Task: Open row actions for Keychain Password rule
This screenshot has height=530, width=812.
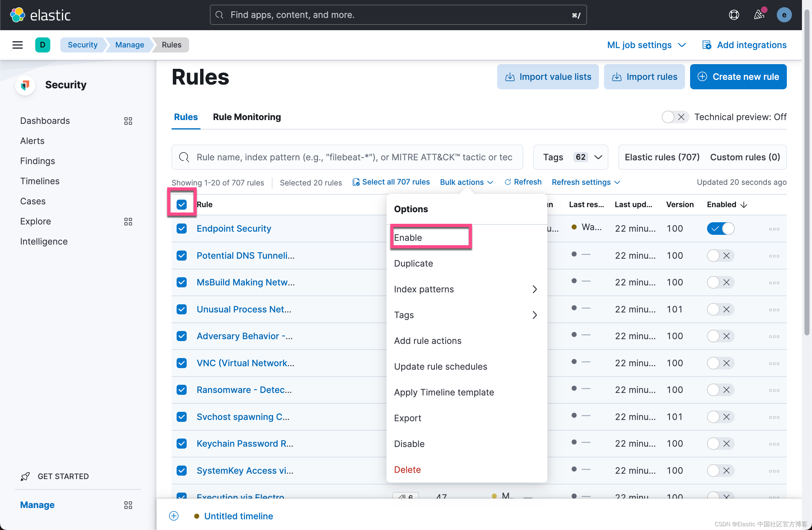Action: click(774, 444)
